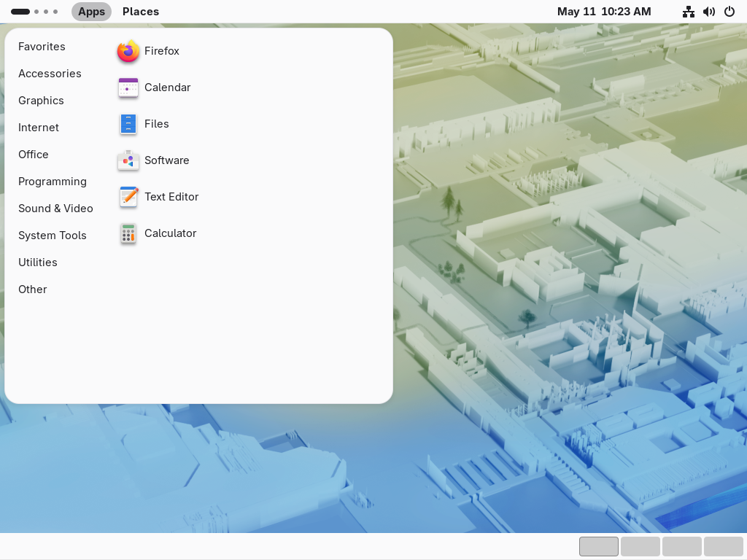
Task: Select the Graphics category
Action: coord(41,101)
